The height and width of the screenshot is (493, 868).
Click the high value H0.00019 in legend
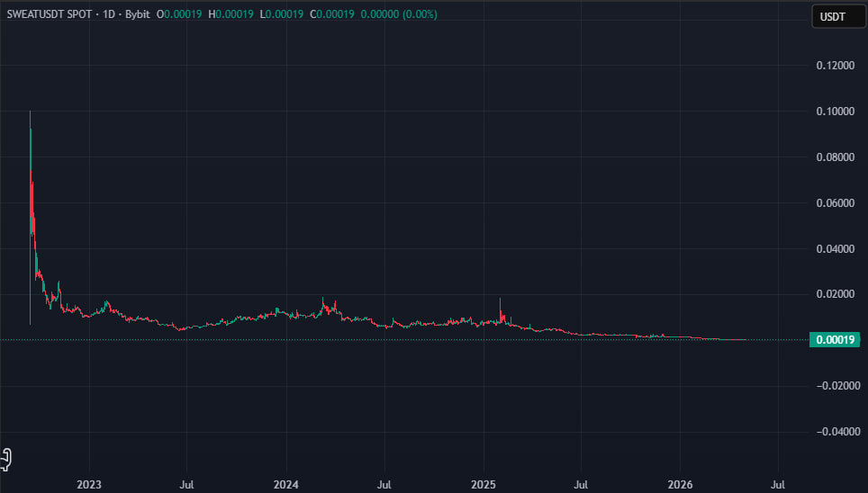tap(231, 14)
